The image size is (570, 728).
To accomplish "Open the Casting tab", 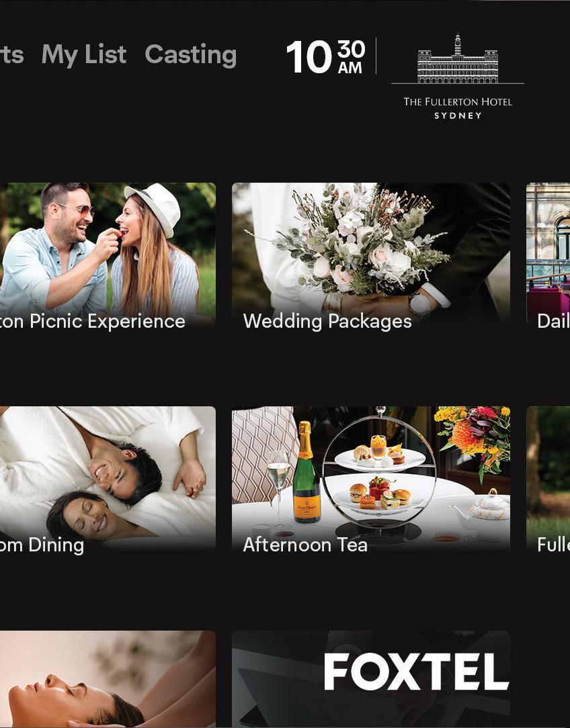I will 191,55.
